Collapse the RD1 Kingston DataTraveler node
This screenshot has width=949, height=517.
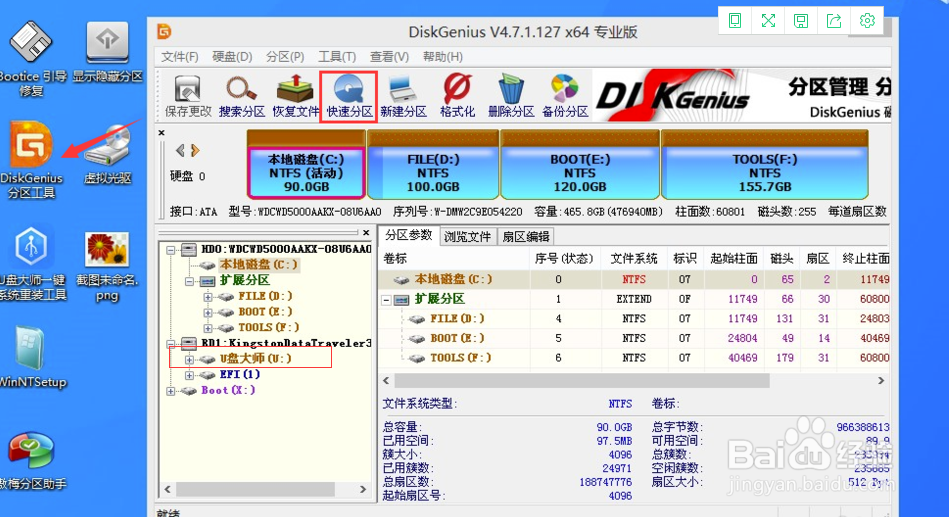171,344
